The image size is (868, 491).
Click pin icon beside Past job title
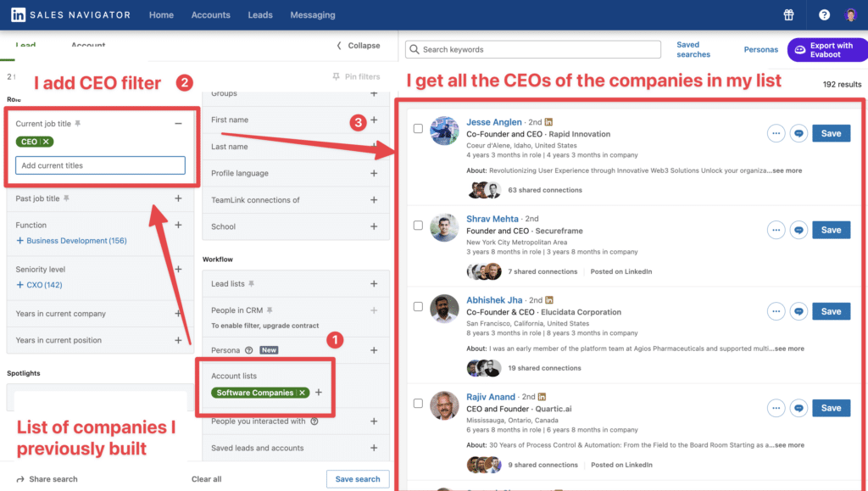66,198
